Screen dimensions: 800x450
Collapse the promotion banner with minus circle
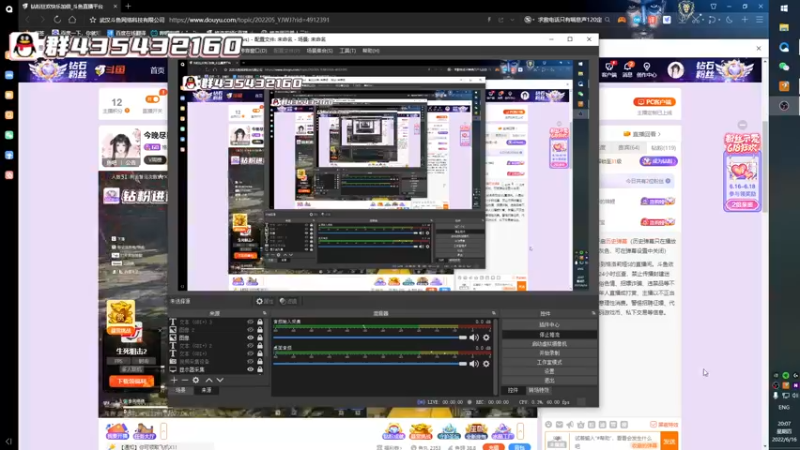tap(742, 124)
